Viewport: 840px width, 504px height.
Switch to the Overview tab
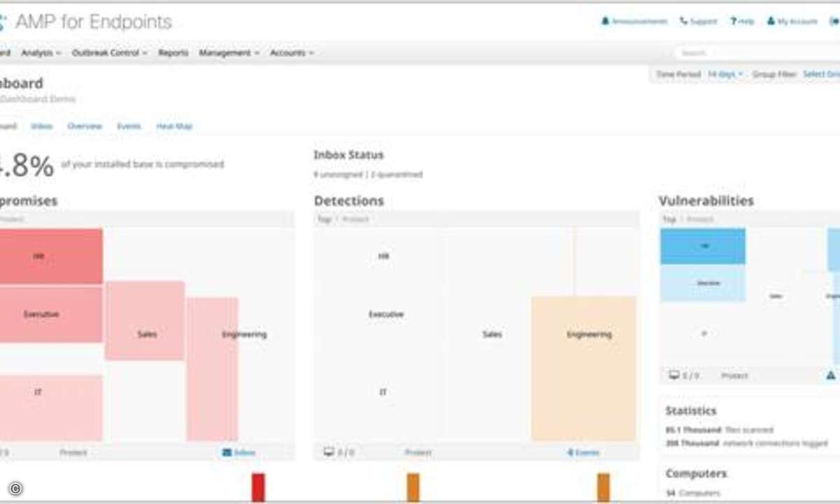(85, 127)
